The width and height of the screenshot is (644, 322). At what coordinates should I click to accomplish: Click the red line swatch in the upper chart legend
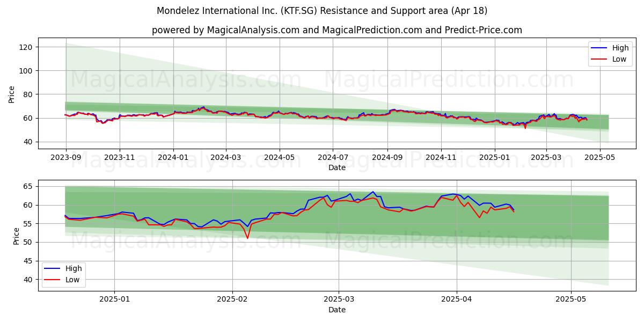tap(599, 60)
